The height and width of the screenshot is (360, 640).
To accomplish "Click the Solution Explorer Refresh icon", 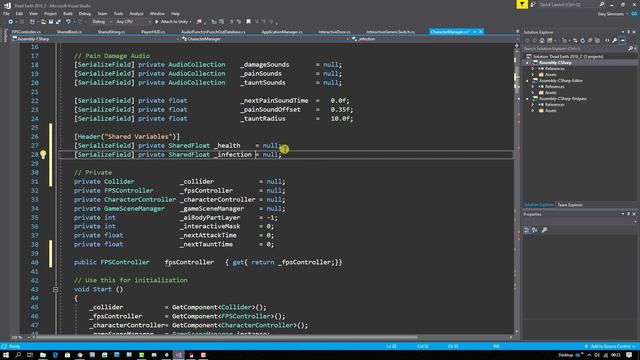I will (x=582, y=40).
